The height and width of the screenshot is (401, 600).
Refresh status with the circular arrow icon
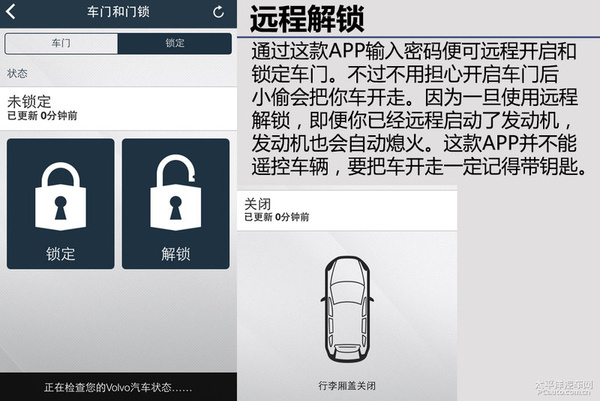[x=218, y=12]
